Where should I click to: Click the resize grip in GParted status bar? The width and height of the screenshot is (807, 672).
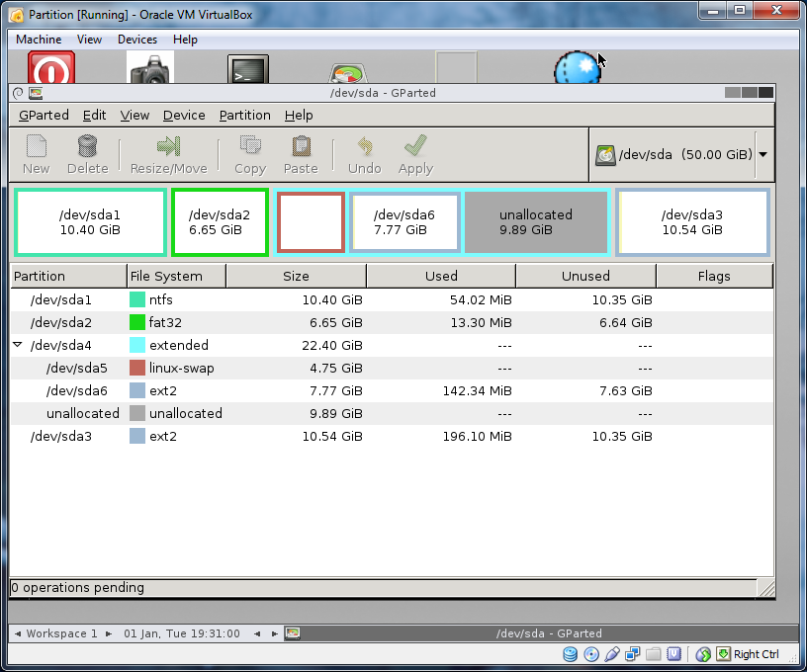766,588
